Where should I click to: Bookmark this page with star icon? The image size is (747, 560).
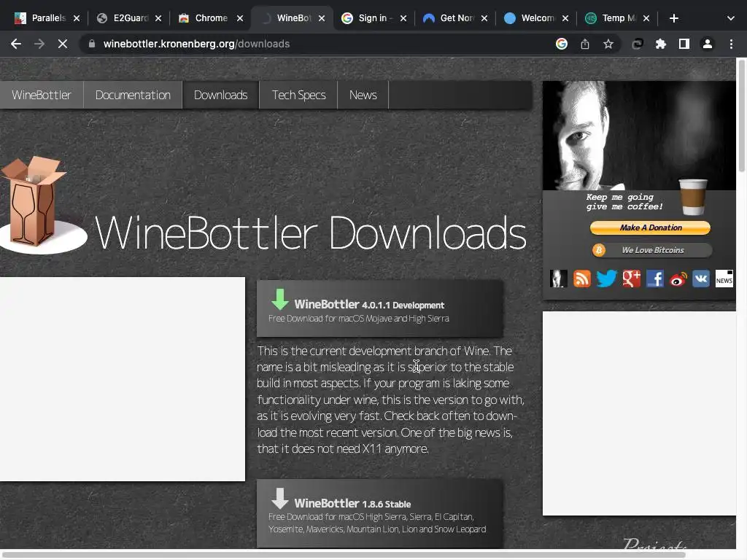pyautogui.click(x=608, y=44)
